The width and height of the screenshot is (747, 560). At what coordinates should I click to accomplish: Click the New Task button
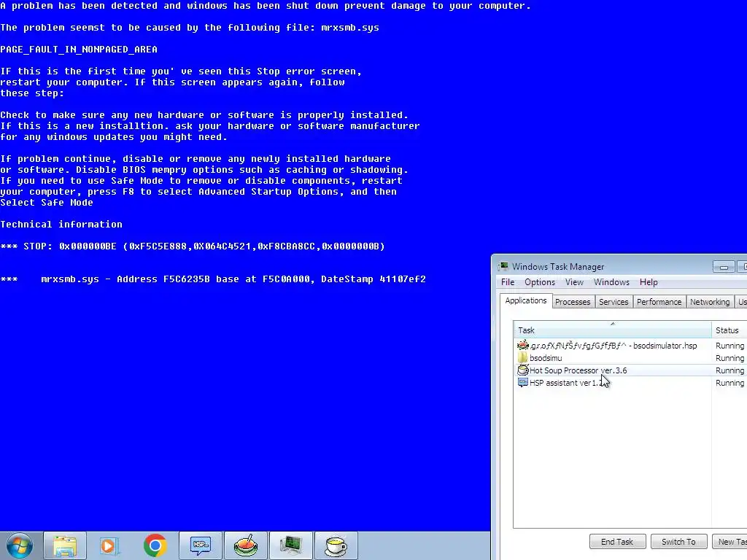[x=729, y=542]
